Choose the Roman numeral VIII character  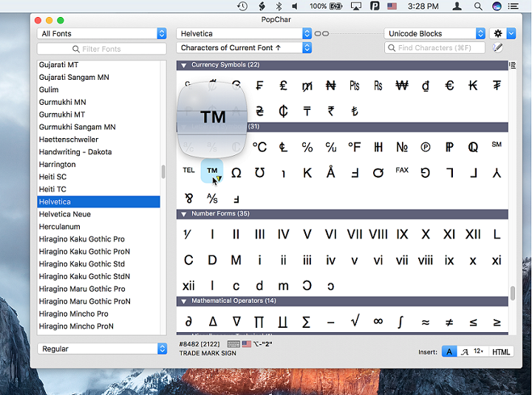[x=378, y=234]
